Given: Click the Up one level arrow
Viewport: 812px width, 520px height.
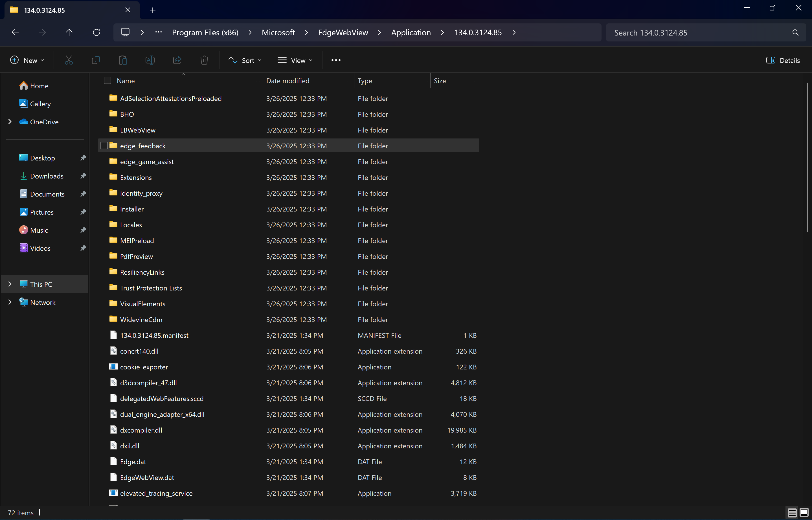Looking at the screenshot, I should pyautogui.click(x=69, y=32).
